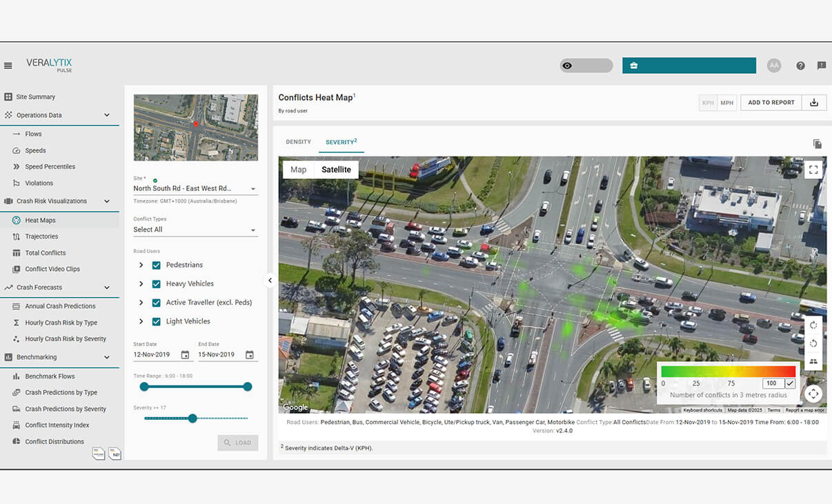Disable the Light Vehicles checkbox
Image resolution: width=832 pixels, height=504 pixels.
click(x=156, y=321)
